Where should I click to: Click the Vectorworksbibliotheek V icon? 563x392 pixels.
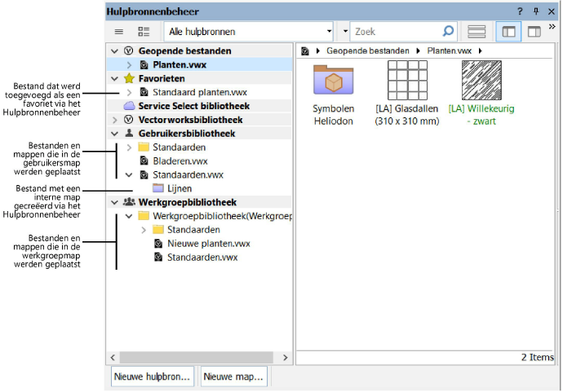[x=129, y=120]
